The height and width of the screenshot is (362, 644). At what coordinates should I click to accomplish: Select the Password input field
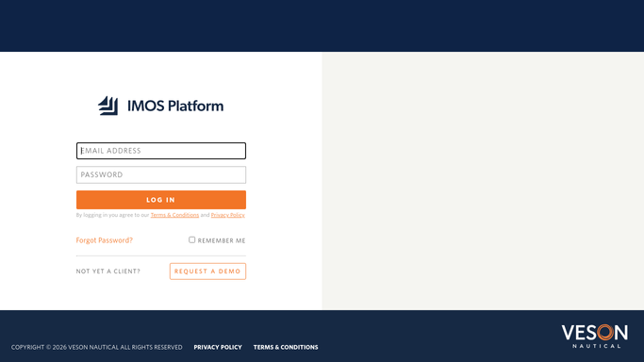coord(161,174)
